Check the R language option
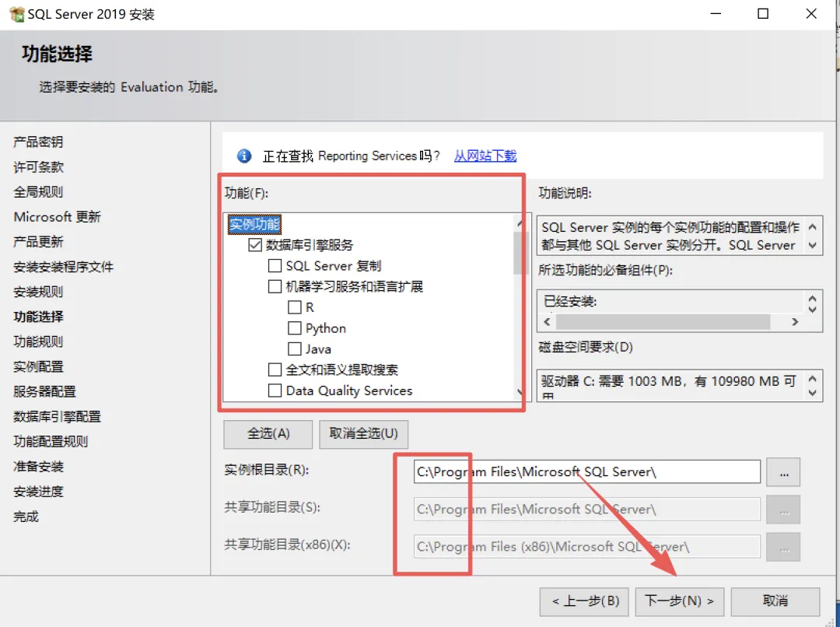840x627 pixels. 295,307
